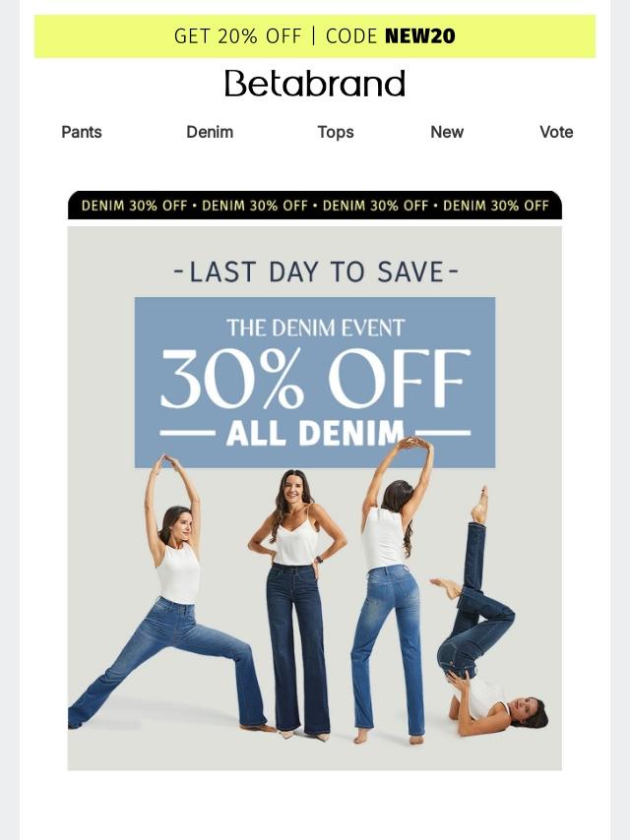Open the New arrivals link
The width and height of the screenshot is (630, 840).
[447, 132]
